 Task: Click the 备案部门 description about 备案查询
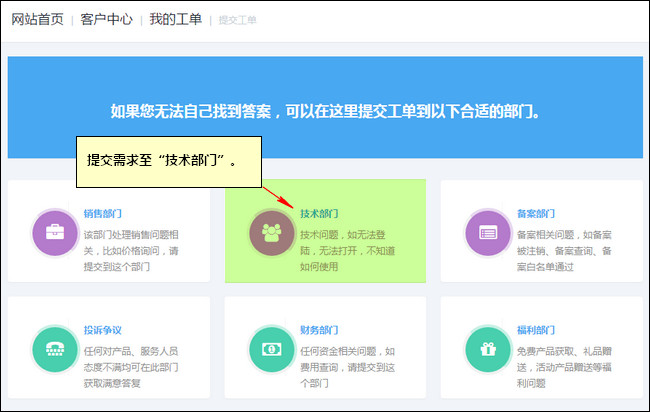564,251
